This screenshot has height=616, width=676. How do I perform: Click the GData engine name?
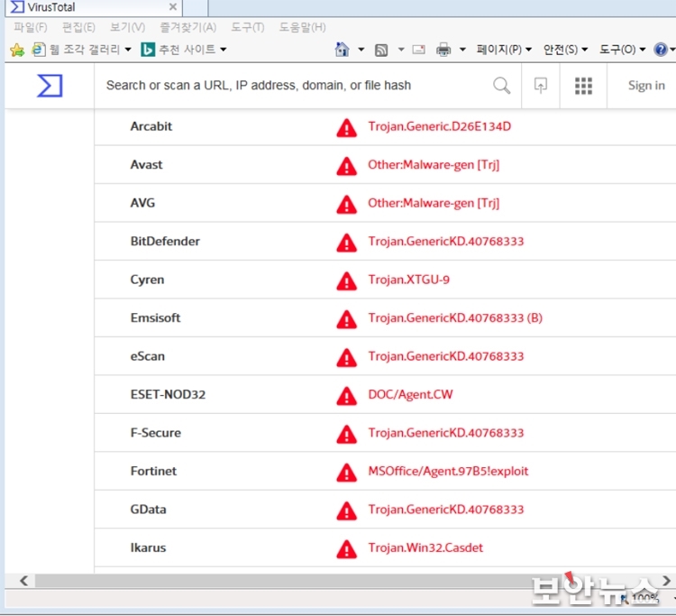coord(148,510)
